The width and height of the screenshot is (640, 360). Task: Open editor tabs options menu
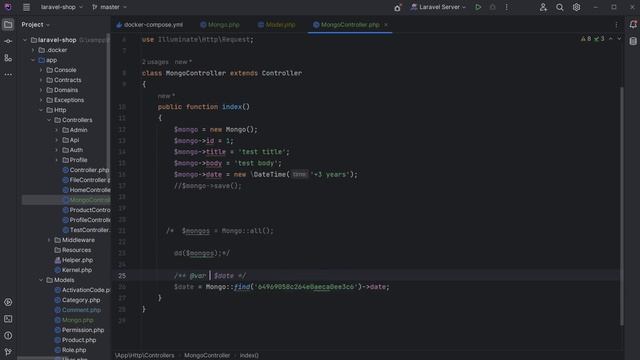[x=616, y=25]
